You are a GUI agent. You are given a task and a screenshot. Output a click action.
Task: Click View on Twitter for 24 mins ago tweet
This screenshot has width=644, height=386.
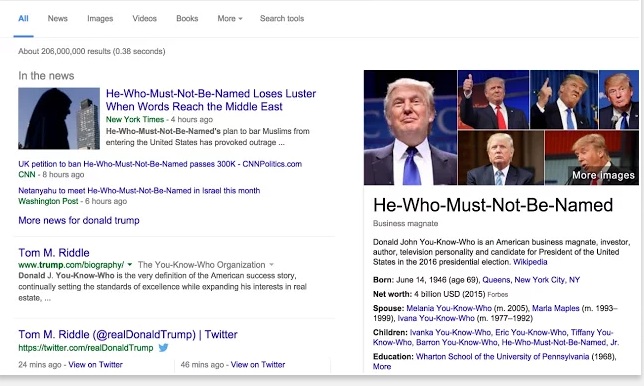pyautogui.click(x=95, y=364)
